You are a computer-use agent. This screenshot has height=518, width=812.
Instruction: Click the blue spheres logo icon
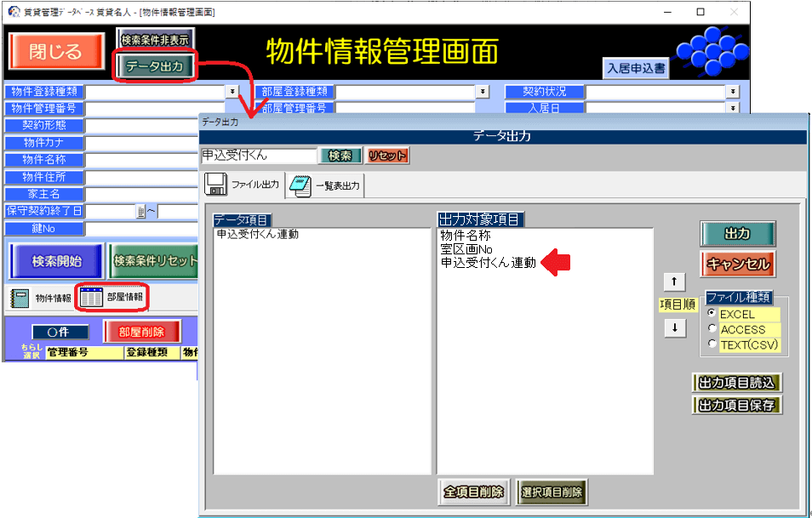tap(708, 51)
